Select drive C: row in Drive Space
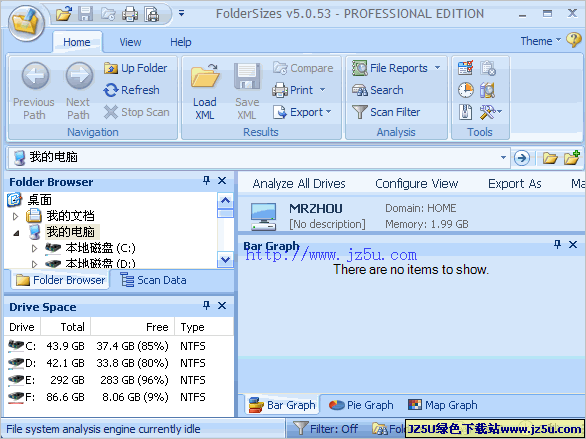 pyautogui.click(x=107, y=346)
